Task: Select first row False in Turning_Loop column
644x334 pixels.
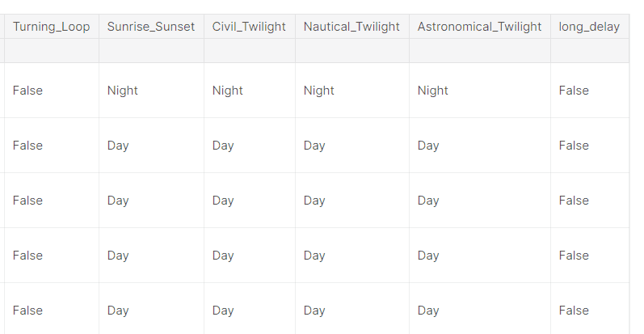Action: coord(27,91)
